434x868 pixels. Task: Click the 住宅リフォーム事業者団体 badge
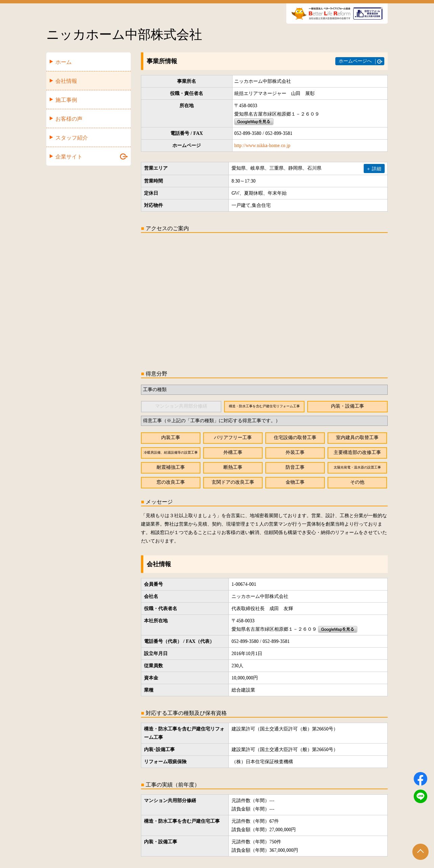pos(368,14)
